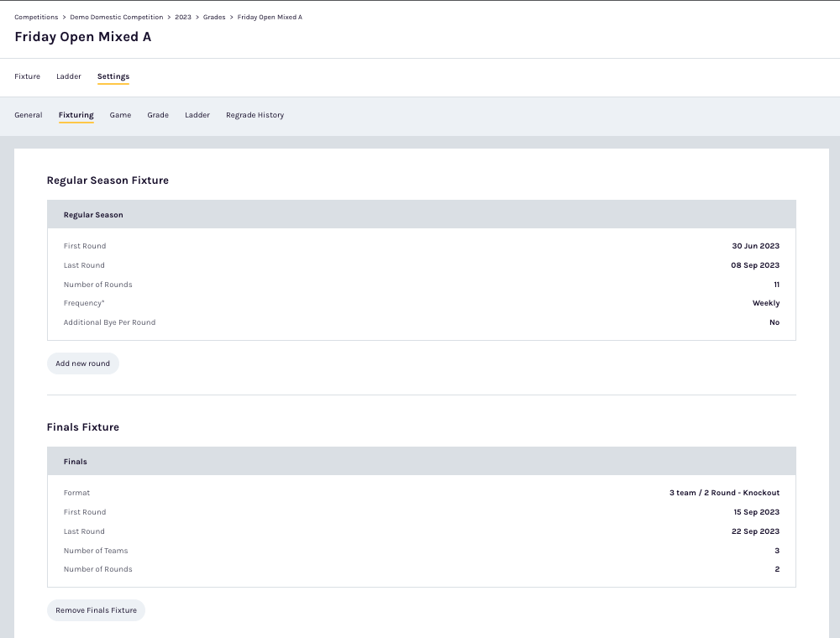Click the Add new round button
The image size is (840, 638).
pos(82,363)
